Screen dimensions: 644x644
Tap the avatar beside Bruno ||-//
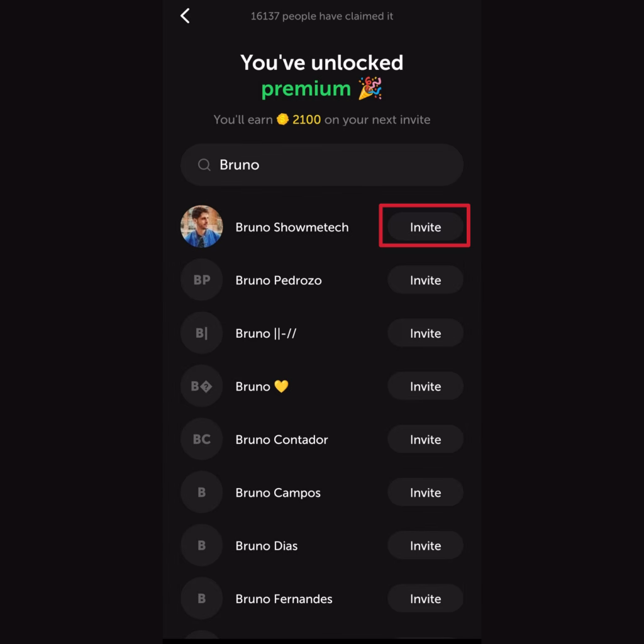click(x=201, y=333)
